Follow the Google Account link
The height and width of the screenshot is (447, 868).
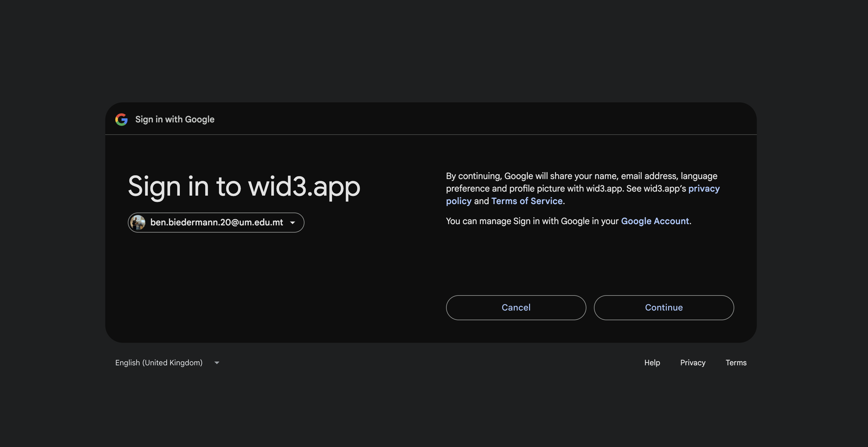coord(655,221)
